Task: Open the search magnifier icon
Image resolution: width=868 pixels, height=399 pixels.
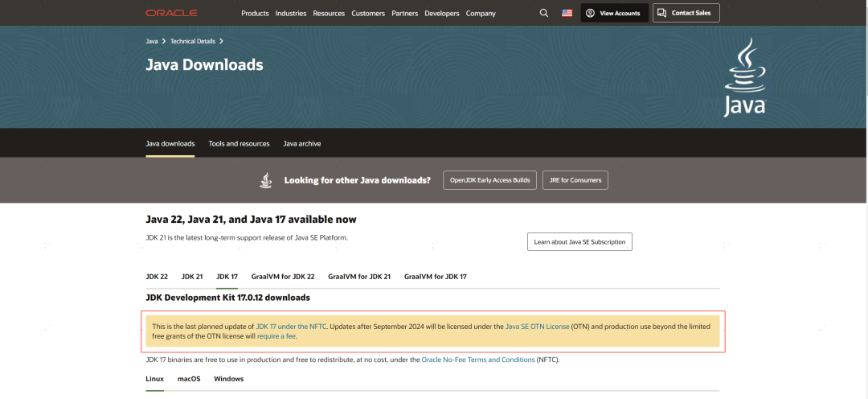Action: [x=543, y=13]
